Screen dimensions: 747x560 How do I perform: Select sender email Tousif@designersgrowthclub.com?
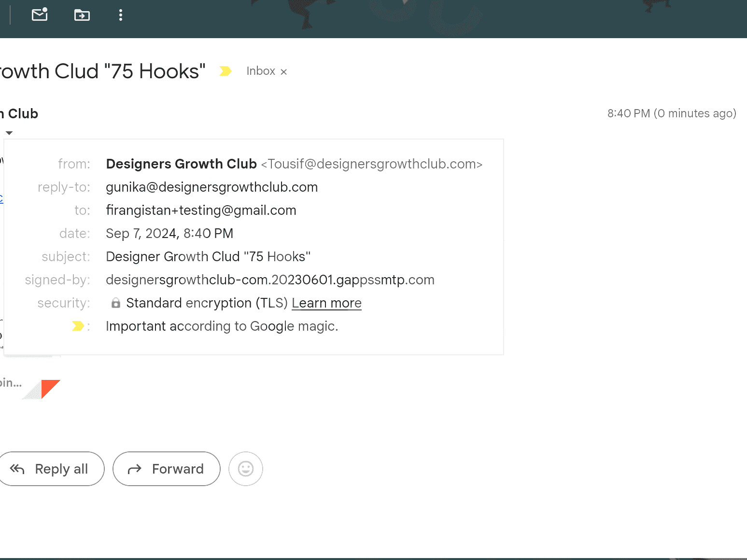click(372, 164)
